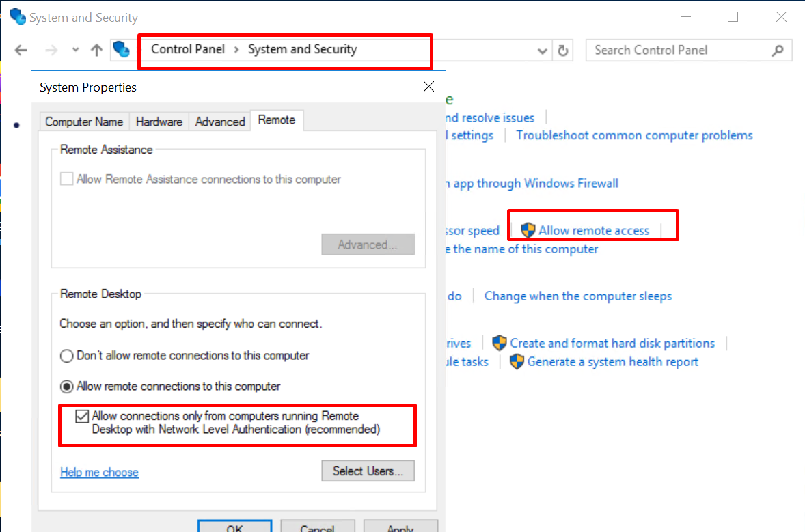
Task: Click the search magnifier icon
Action: (x=778, y=51)
